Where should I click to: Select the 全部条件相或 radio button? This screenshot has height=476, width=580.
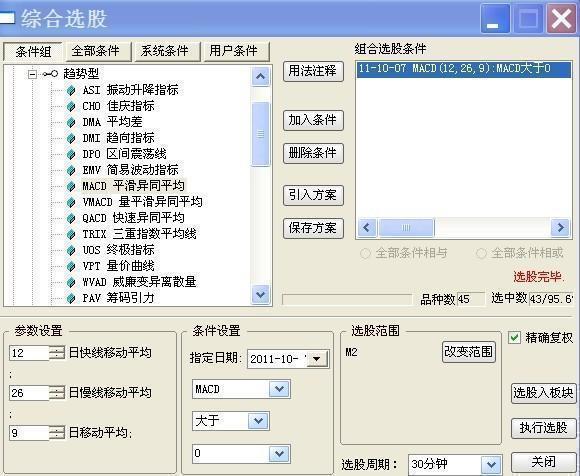[481, 253]
